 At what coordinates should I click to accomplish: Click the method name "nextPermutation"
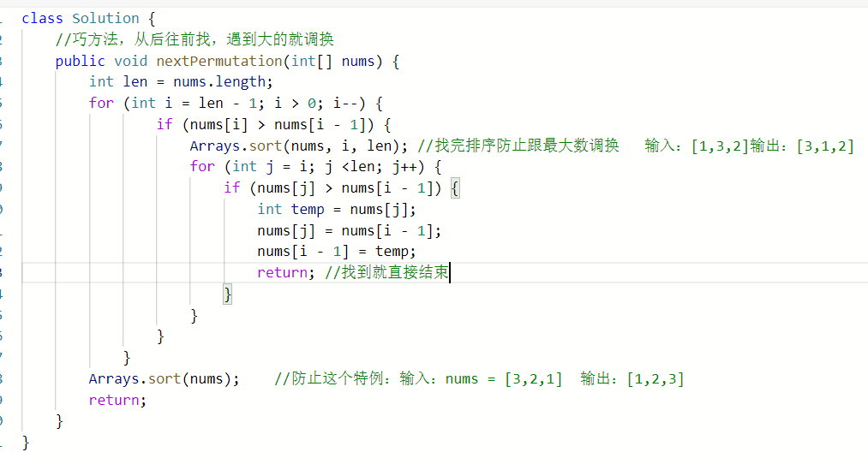pos(219,61)
